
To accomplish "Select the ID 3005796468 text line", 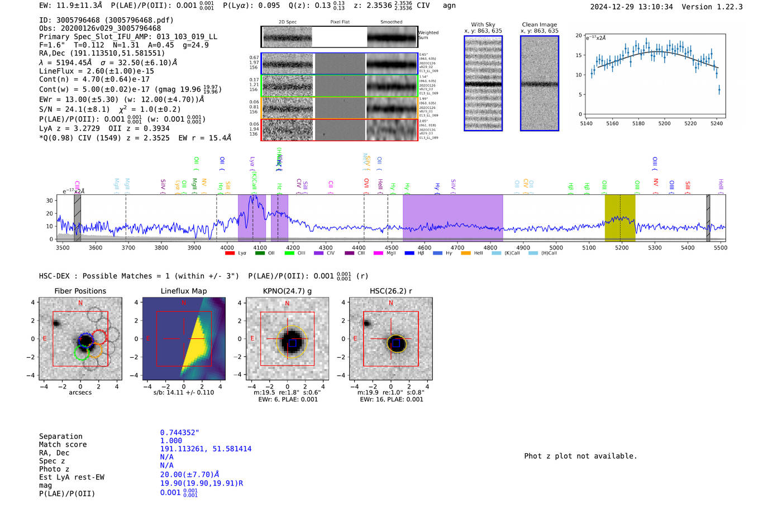I will 106,20.
